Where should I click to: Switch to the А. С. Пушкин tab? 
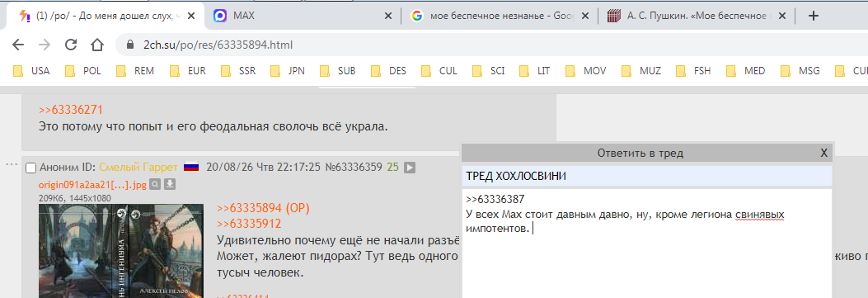coord(697,16)
